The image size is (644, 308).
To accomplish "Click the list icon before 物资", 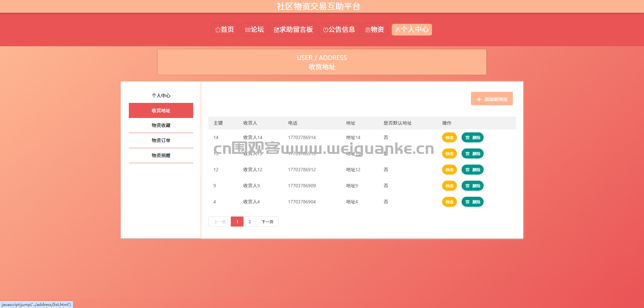I will tap(368, 30).
